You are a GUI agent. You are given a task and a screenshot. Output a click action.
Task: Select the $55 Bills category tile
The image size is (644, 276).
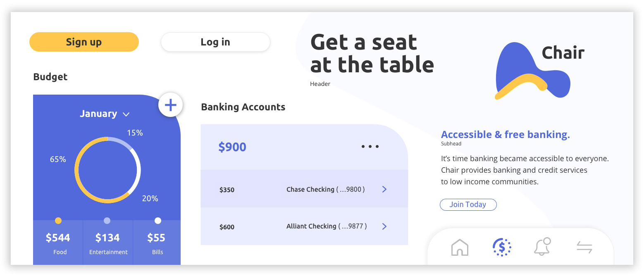tap(157, 243)
